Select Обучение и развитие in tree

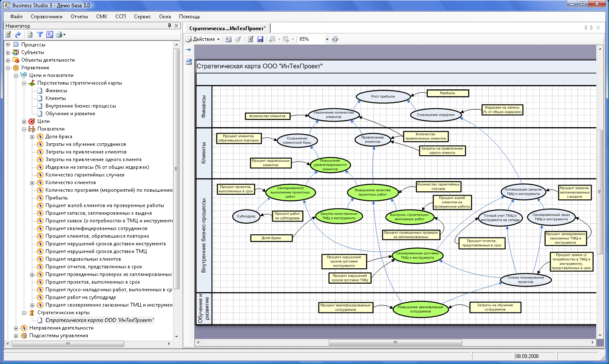click(70, 114)
